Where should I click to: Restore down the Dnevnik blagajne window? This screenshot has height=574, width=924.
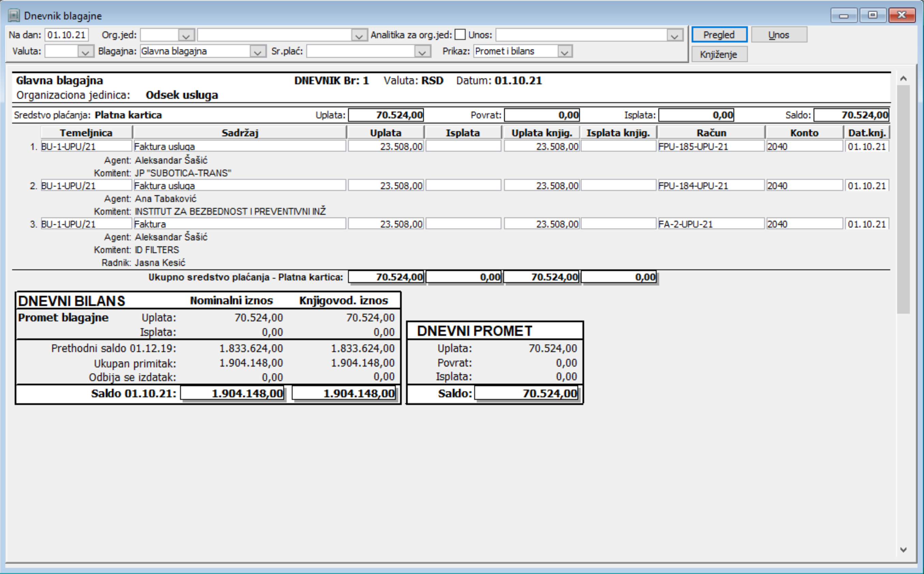click(x=873, y=15)
